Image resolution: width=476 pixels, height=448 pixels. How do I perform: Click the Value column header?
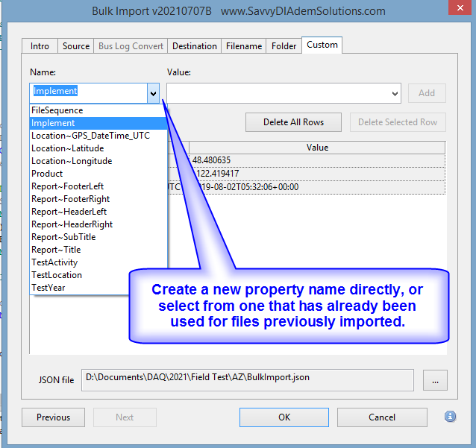coord(317,148)
